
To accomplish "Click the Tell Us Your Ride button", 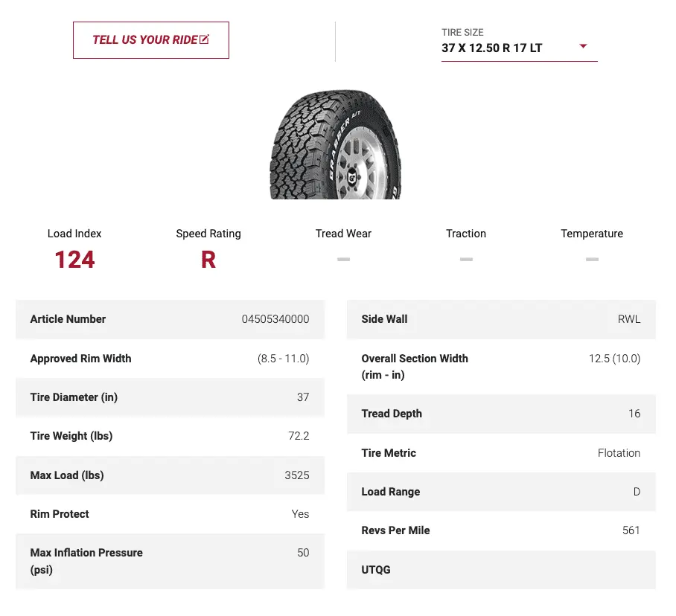I will pyautogui.click(x=150, y=40).
